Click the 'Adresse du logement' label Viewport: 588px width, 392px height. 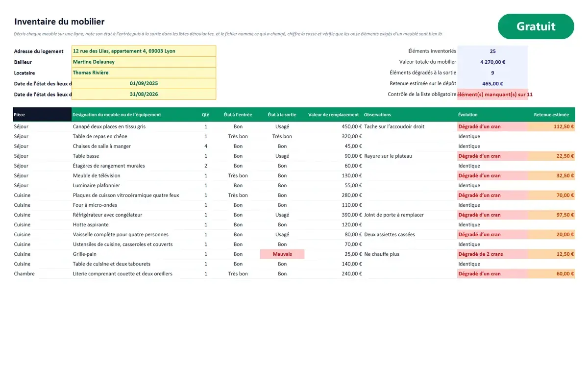39,51
